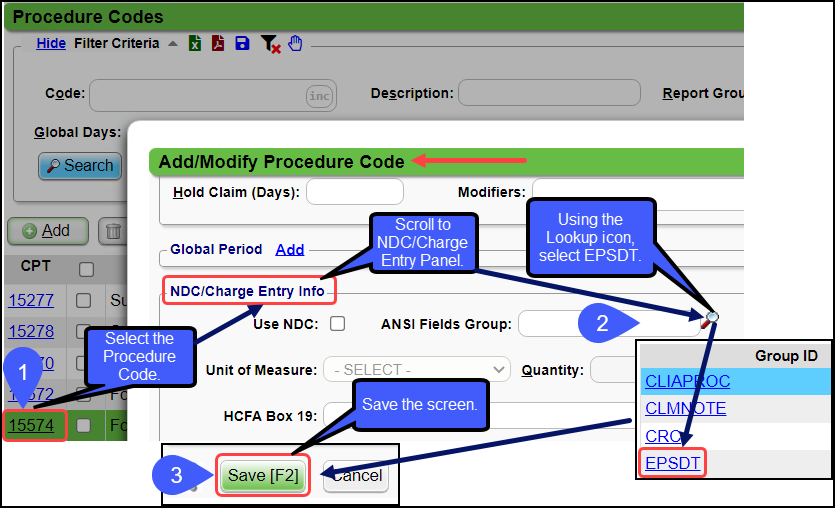Click the blue hand icon in filter bar
The width and height of the screenshot is (835, 508).
[295, 43]
